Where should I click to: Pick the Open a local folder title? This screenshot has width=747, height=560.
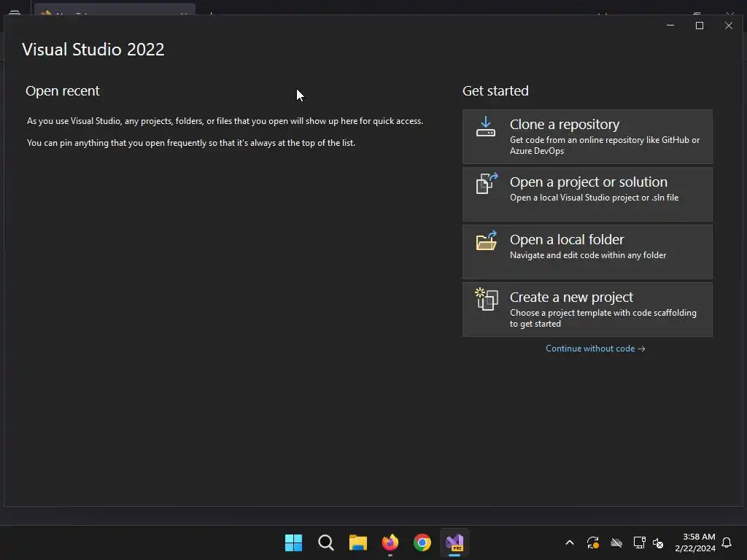pos(566,239)
